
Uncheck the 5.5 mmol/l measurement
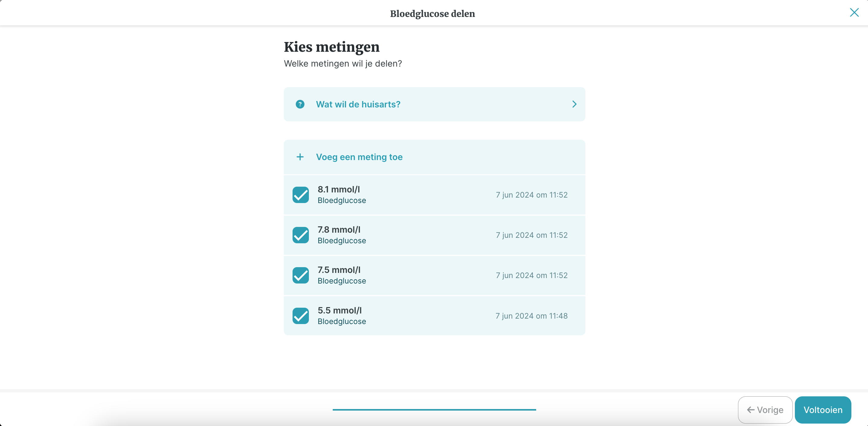300,316
